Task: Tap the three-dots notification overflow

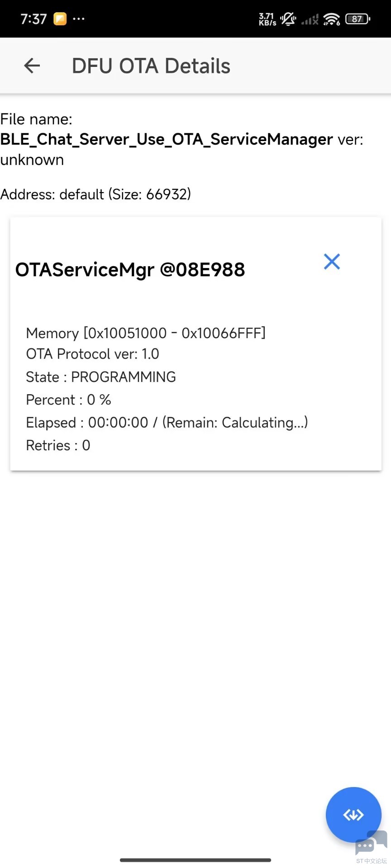Action: coord(79,19)
